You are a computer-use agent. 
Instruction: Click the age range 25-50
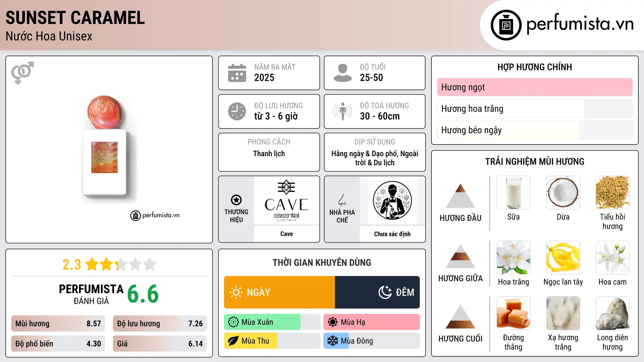tap(371, 78)
